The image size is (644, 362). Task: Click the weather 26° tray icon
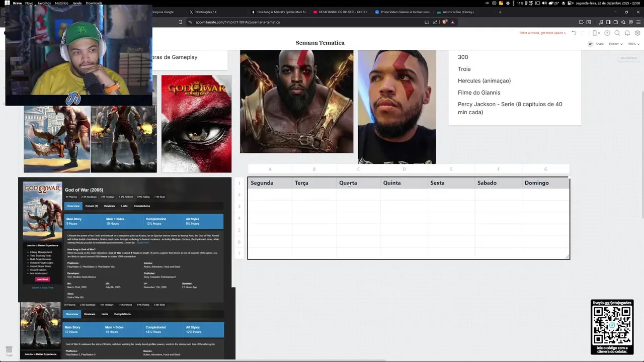point(554,3)
